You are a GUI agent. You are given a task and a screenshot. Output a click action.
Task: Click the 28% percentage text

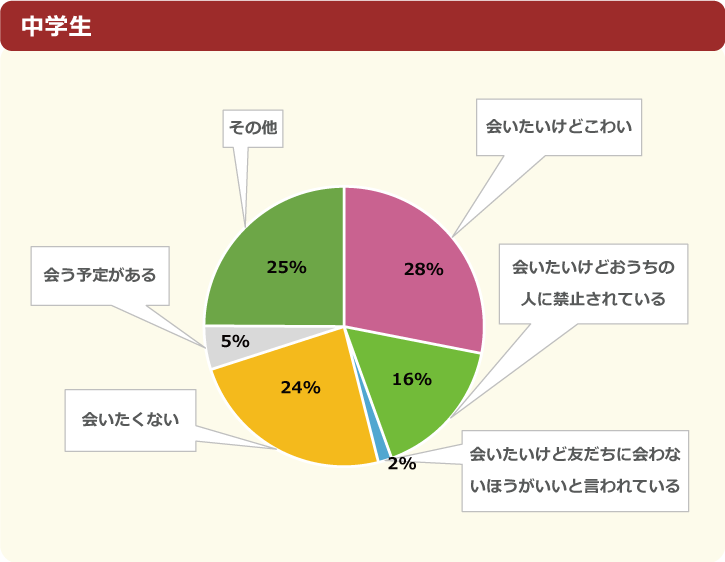pyautogui.click(x=424, y=269)
